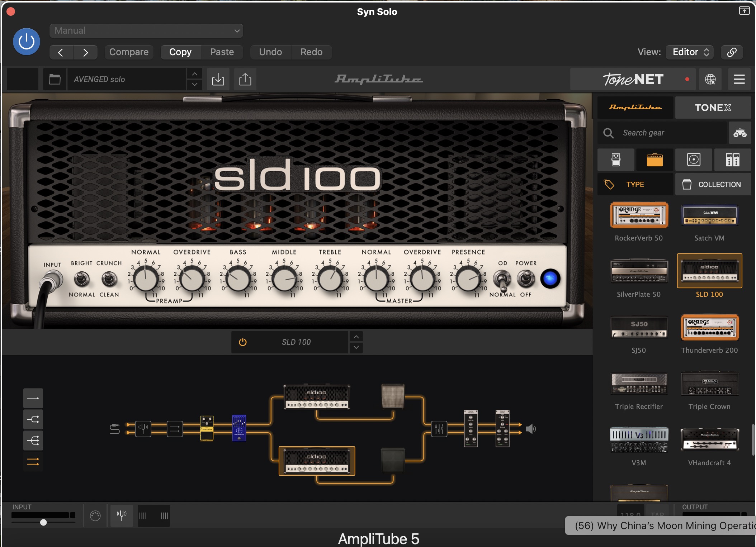756x547 pixels.
Task: Step preset AVENGED solo down
Action: [x=194, y=85]
